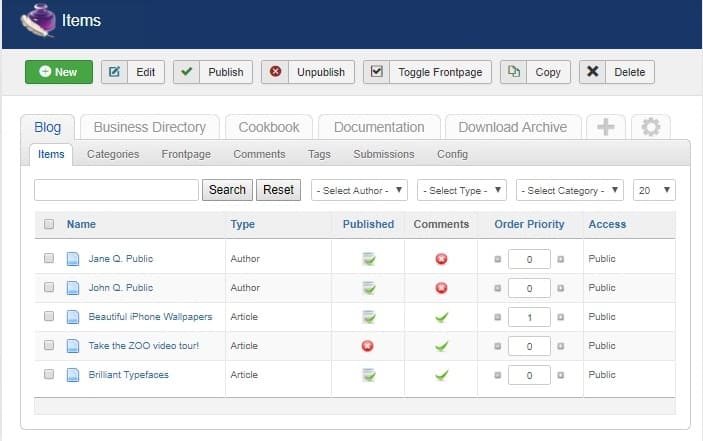The width and height of the screenshot is (703, 441).
Task: Increase order priority for John Q. Public
Action: coord(560,288)
